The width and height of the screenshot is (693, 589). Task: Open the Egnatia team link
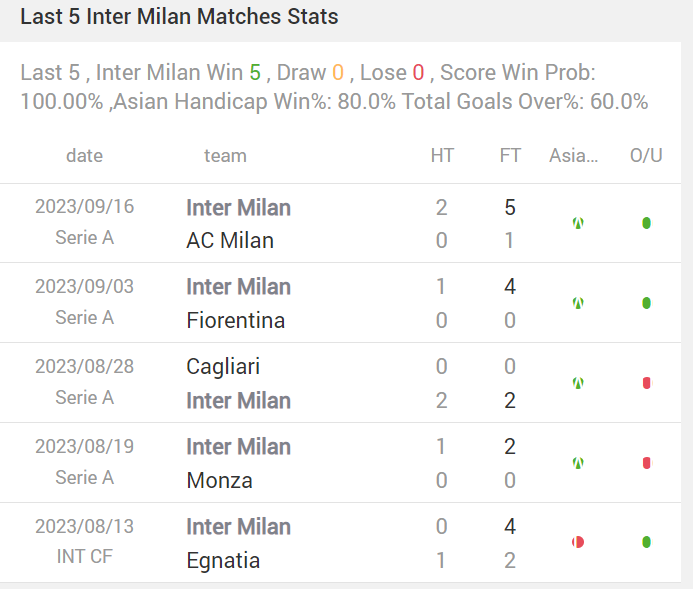[223, 561]
